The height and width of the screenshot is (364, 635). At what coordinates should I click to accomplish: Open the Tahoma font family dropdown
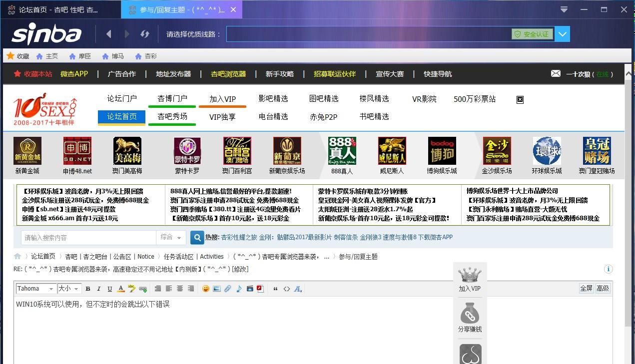click(x=35, y=288)
